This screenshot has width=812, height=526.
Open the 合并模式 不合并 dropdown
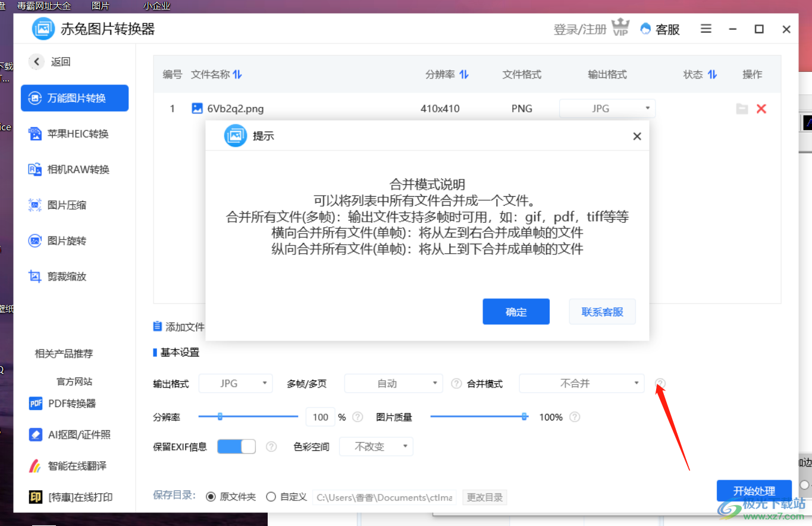click(x=582, y=383)
